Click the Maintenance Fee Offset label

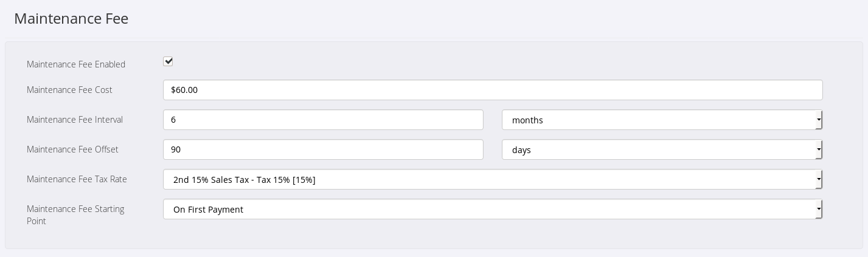coord(72,149)
